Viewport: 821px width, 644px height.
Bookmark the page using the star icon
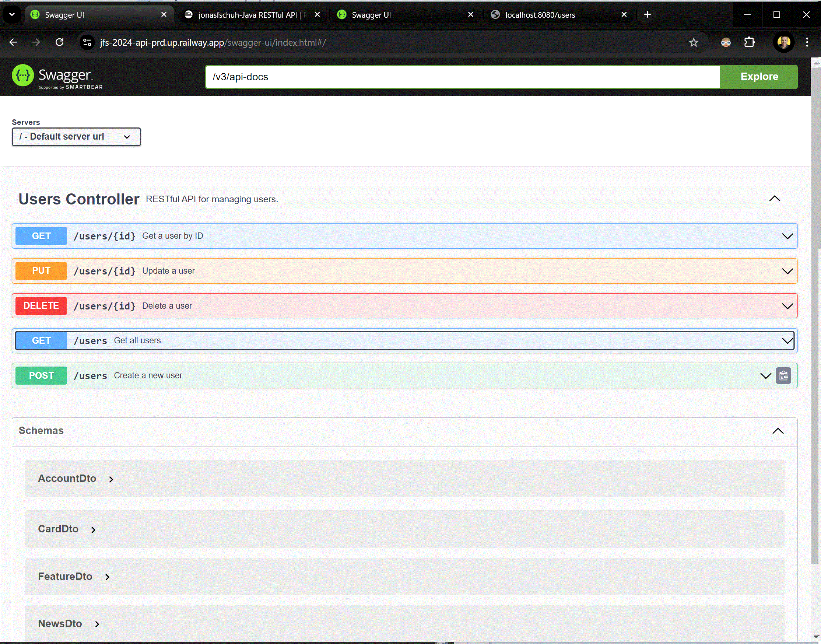point(694,42)
